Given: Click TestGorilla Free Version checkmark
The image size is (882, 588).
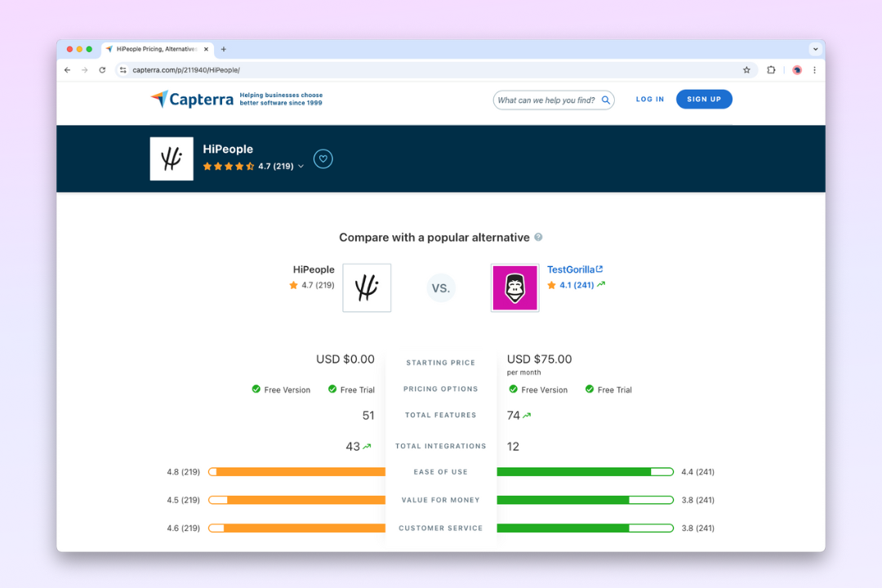Looking at the screenshot, I should pos(513,390).
